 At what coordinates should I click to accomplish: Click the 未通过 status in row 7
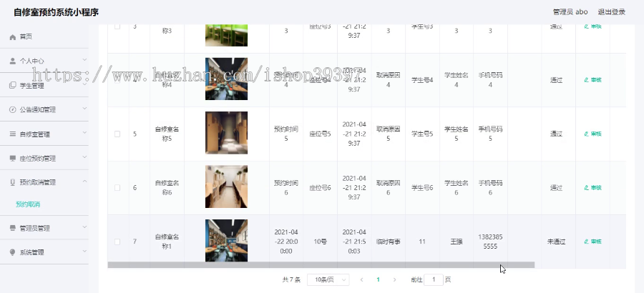tap(556, 242)
